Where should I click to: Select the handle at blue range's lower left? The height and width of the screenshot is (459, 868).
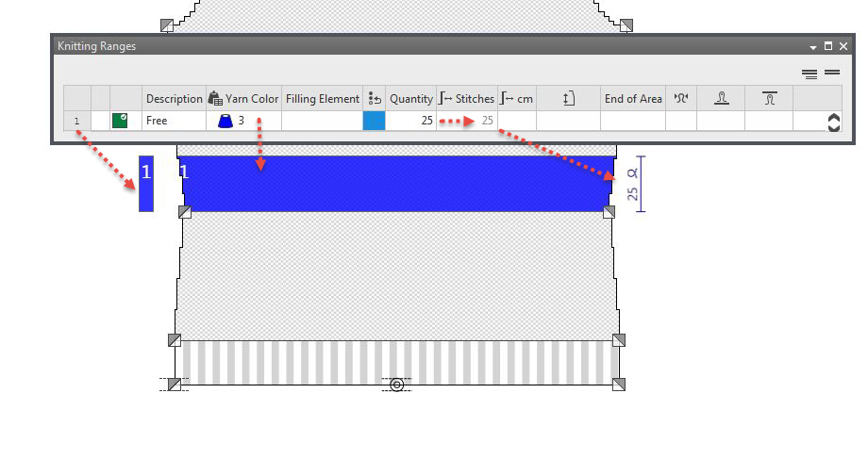coord(186,212)
